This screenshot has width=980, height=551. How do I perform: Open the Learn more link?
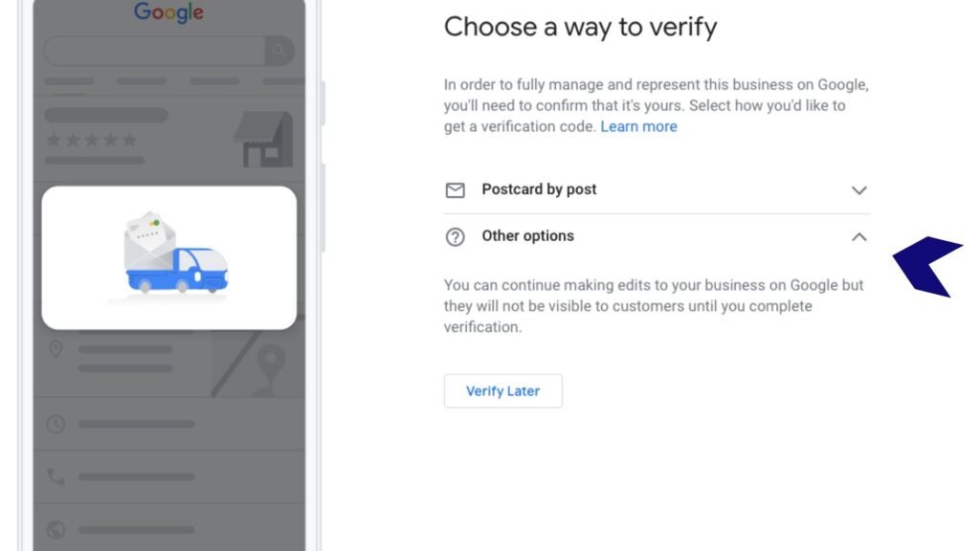638,126
